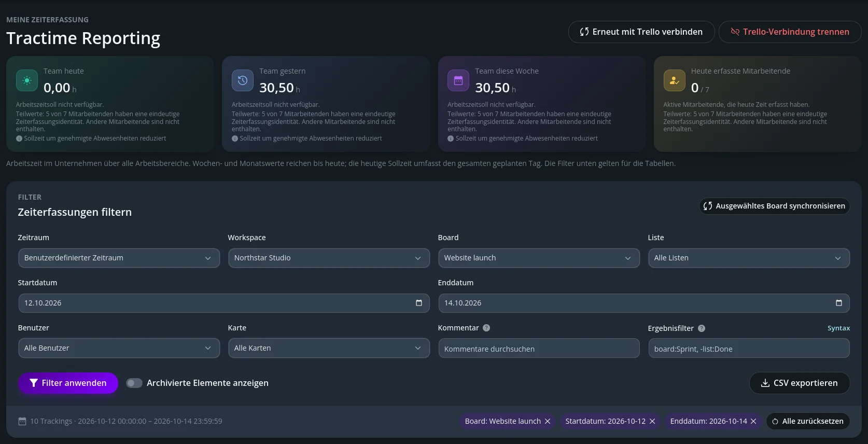The width and height of the screenshot is (868, 444).
Task: Click Trello-Verbindung trennen button
Action: coord(790,32)
